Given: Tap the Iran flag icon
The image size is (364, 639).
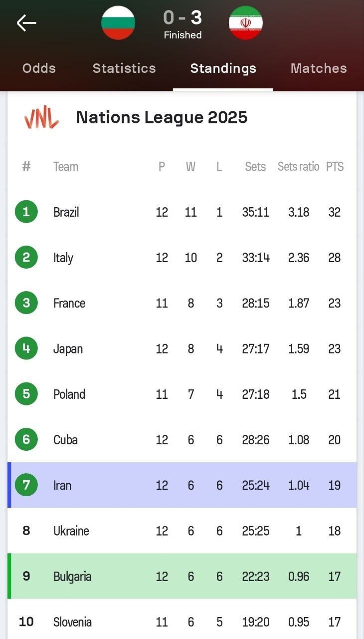Looking at the screenshot, I should click(x=246, y=23).
